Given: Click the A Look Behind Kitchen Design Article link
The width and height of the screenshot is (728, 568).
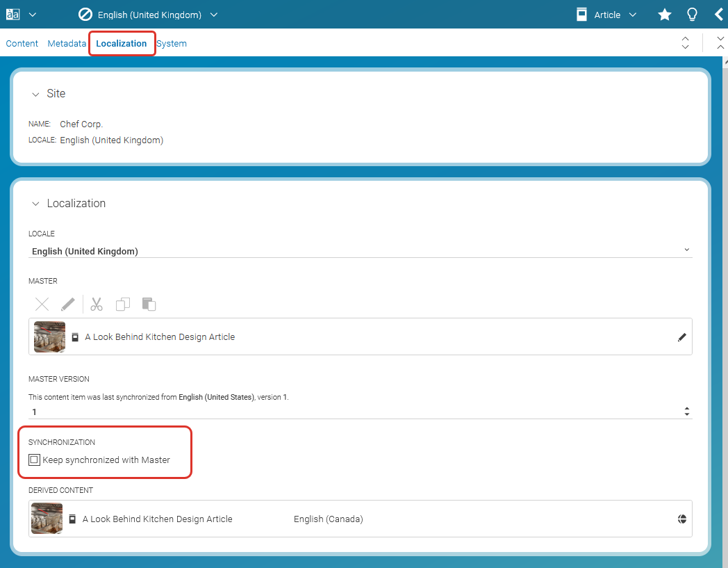Looking at the screenshot, I should coord(159,336).
